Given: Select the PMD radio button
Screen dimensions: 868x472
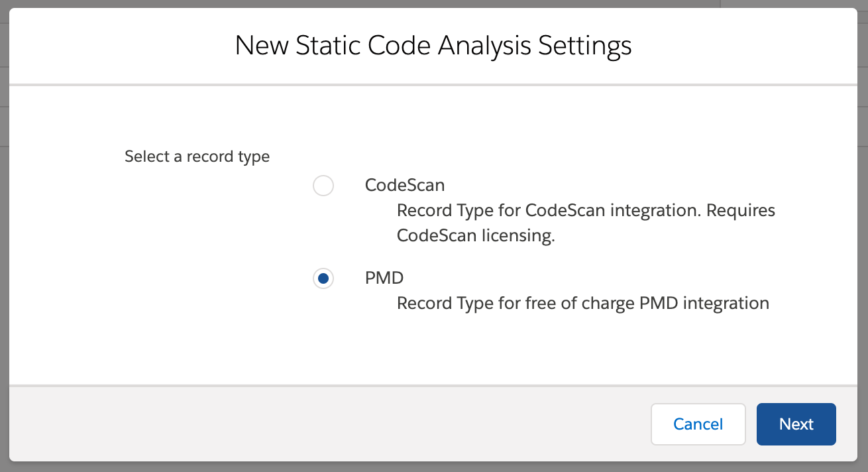Looking at the screenshot, I should tap(323, 278).
